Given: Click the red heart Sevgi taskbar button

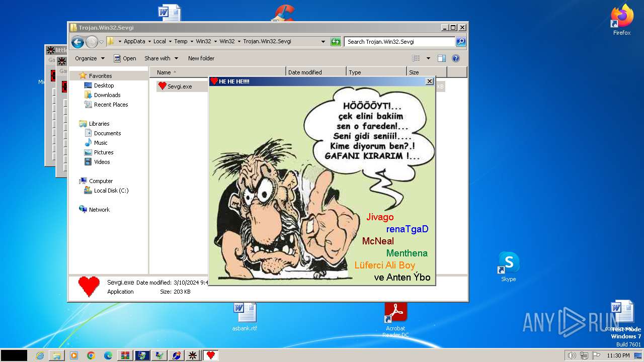Looking at the screenshot, I should coord(211,355).
